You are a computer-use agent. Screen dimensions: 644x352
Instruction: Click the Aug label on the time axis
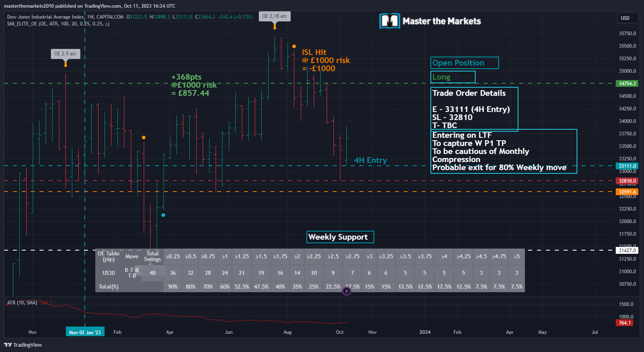[287, 332]
